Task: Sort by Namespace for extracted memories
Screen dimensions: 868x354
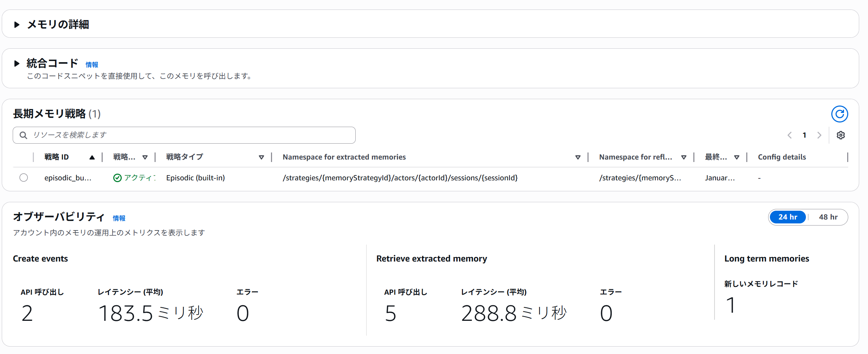Action: (578, 157)
